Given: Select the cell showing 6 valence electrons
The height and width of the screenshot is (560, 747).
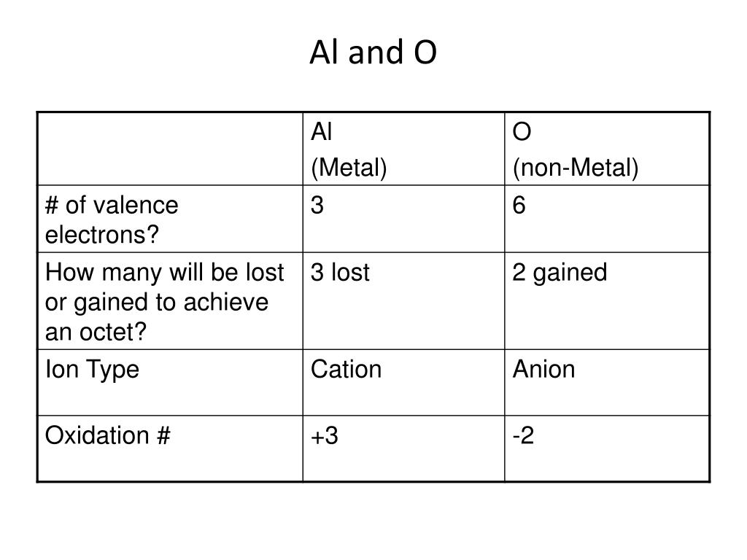Looking at the screenshot, I should point(607,219).
